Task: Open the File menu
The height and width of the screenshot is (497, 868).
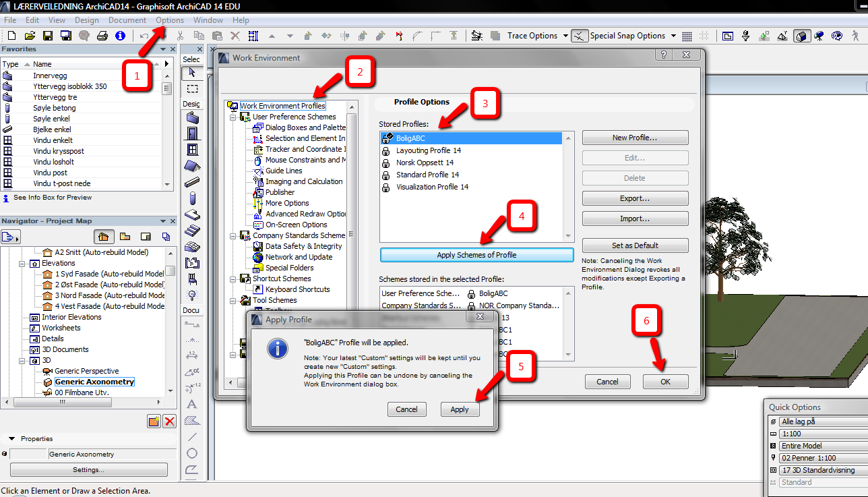Action: (10, 20)
